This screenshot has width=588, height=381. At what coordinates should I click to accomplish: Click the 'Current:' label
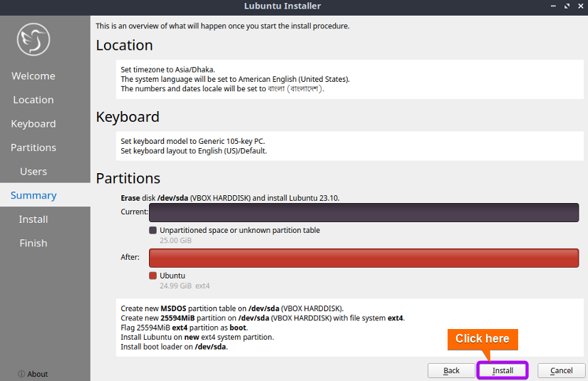[135, 212]
